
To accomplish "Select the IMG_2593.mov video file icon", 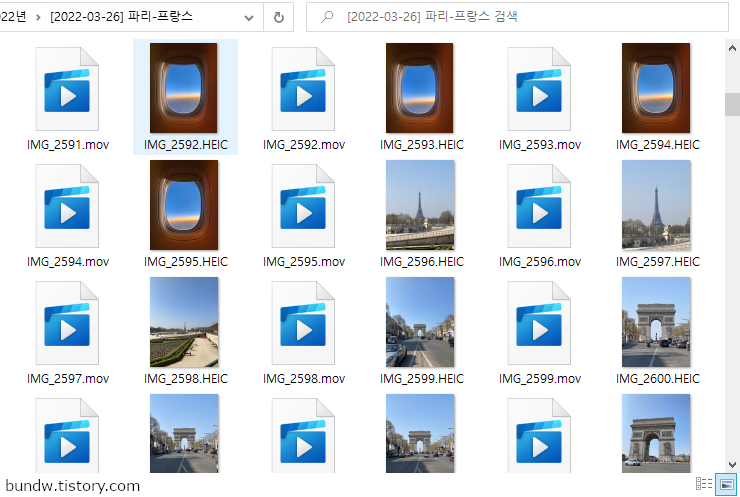I will coord(539,89).
